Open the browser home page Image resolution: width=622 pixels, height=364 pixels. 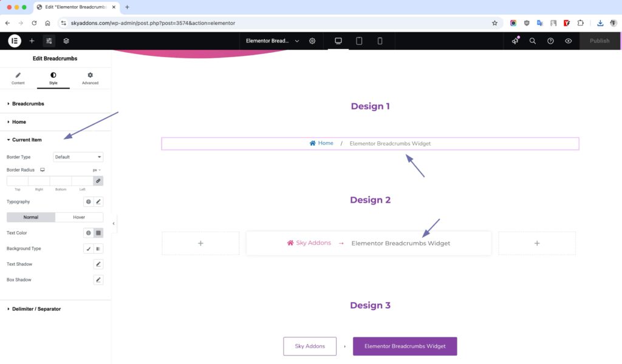point(47,23)
